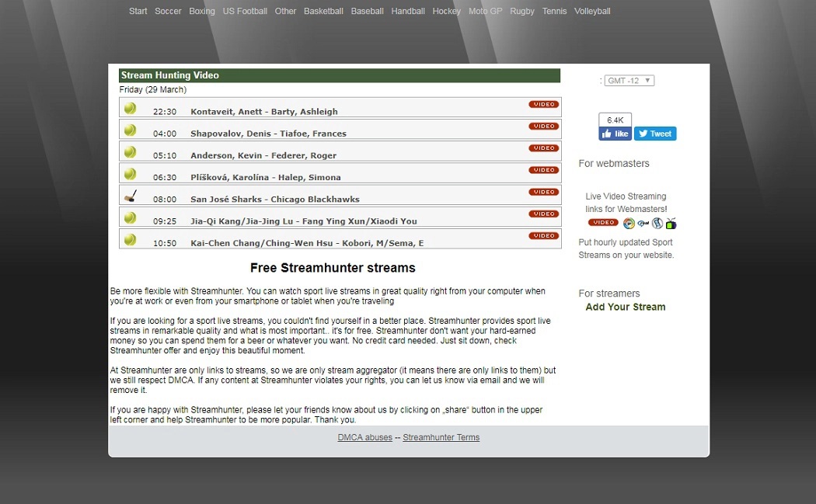Open Plíšková, Karolína - Halep, Simona stream
This screenshot has height=504, width=816.
tap(266, 177)
